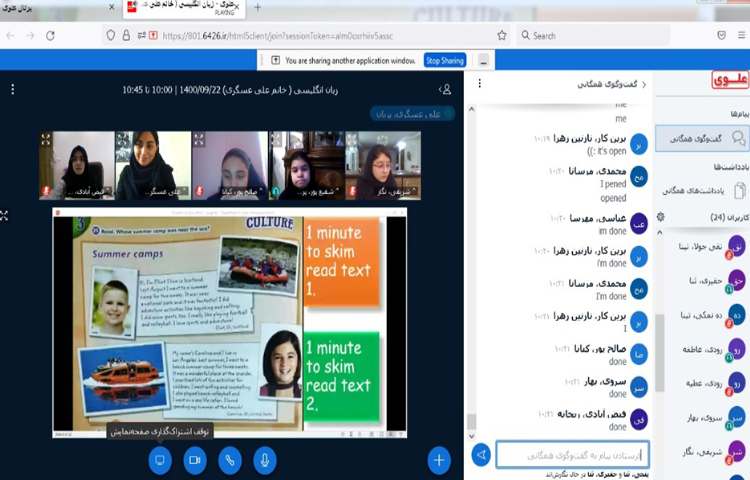
Task: Click the tracking protection shield icon
Action: click(x=110, y=35)
